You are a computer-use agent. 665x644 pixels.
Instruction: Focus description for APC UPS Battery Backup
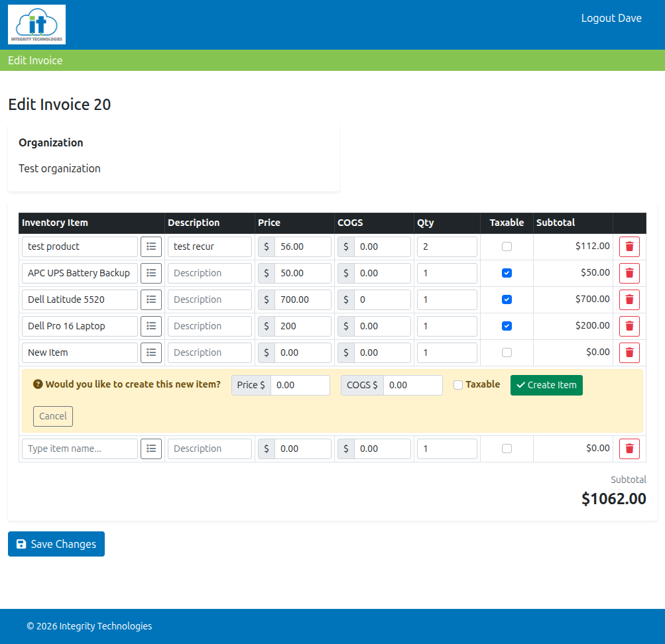(210, 273)
